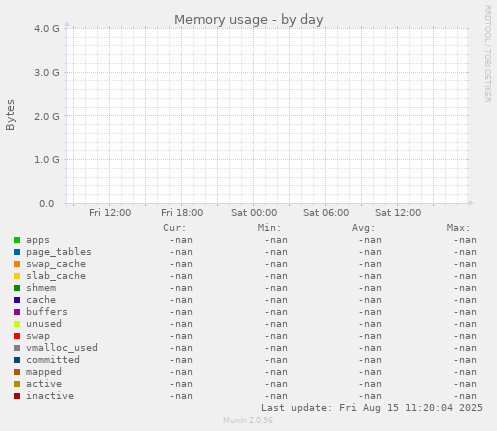
Task: Click the purple buffers legend swatch
Action: [17, 312]
